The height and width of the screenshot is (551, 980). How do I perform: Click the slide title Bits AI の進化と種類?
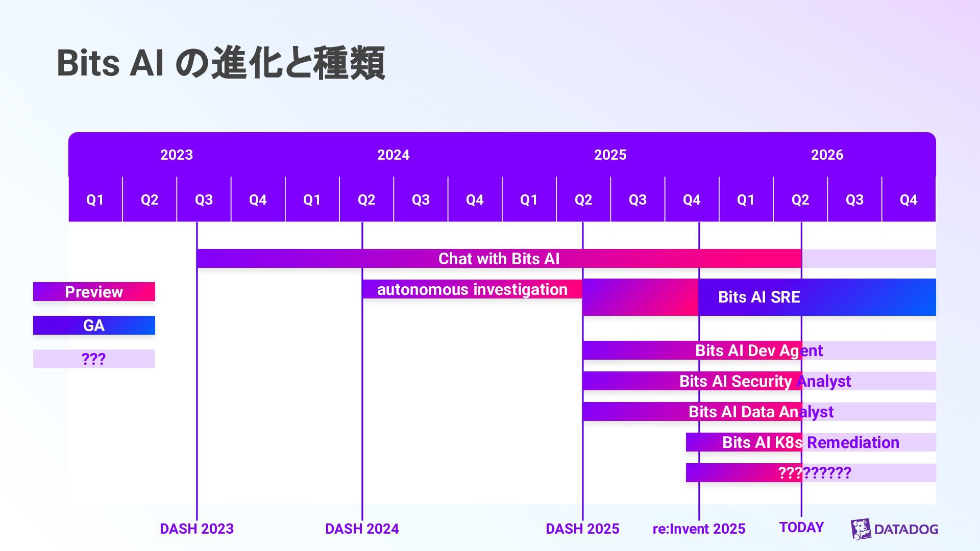tap(220, 63)
